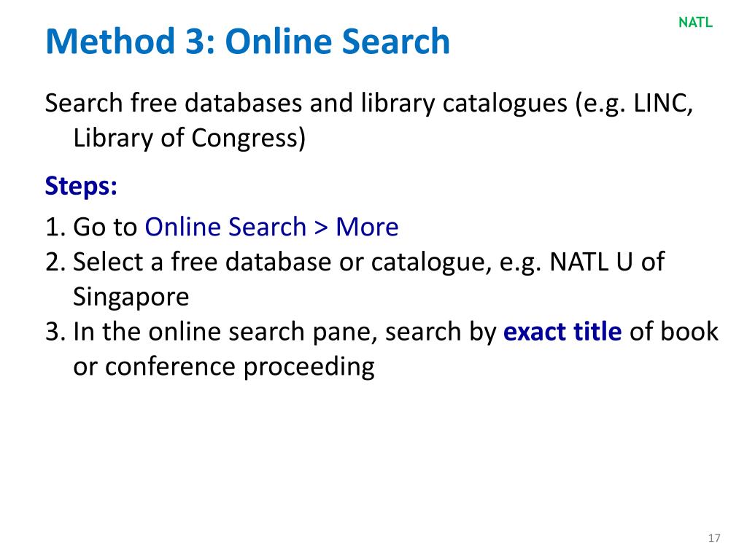The height and width of the screenshot is (560, 747).
Task: Click the bold "exact title" text
Action: pyautogui.click(x=562, y=332)
